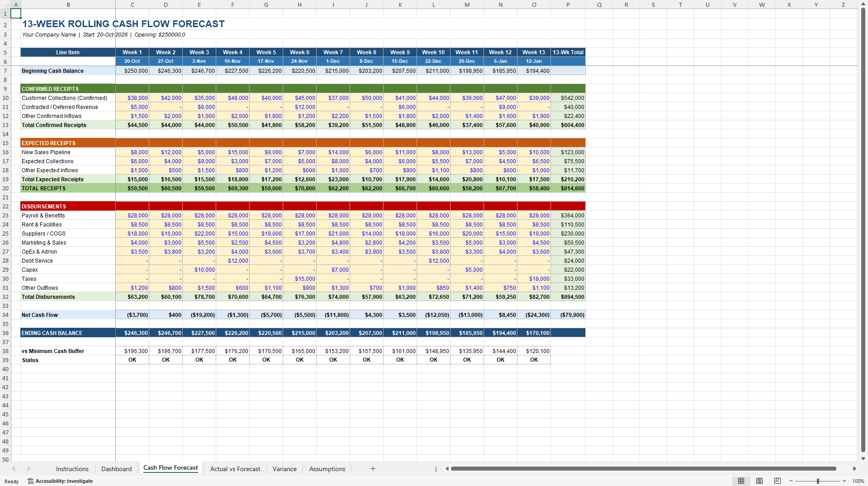Click the 13-Wk Total header cell
This screenshot has width=868, height=486.
(568, 52)
